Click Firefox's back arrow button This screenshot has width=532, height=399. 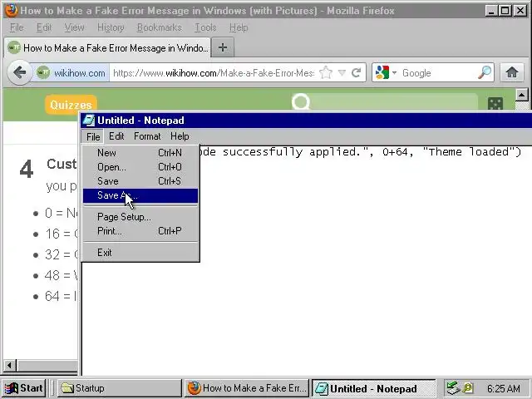coord(19,72)
